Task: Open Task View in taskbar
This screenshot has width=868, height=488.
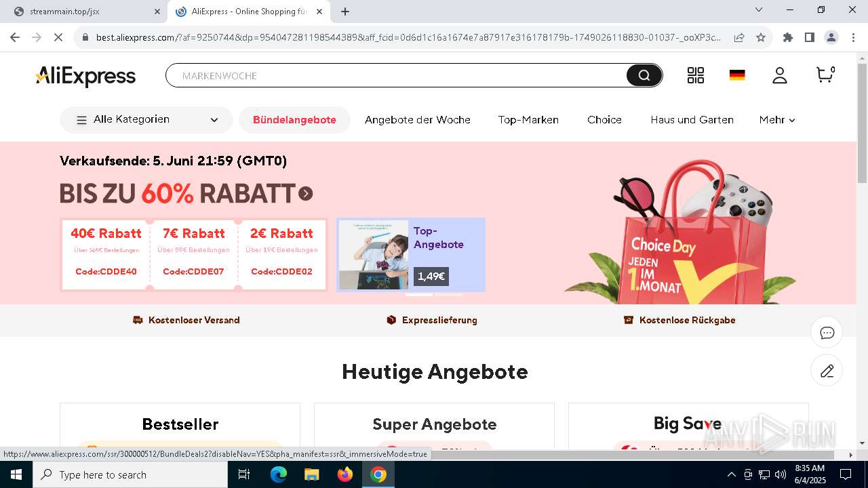Action: point(244,474)
